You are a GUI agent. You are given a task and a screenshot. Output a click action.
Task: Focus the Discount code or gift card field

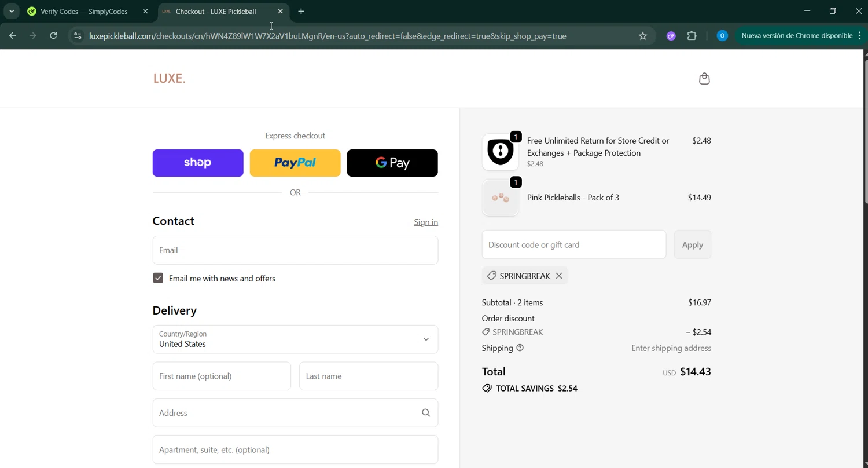(x=574, y=244)
